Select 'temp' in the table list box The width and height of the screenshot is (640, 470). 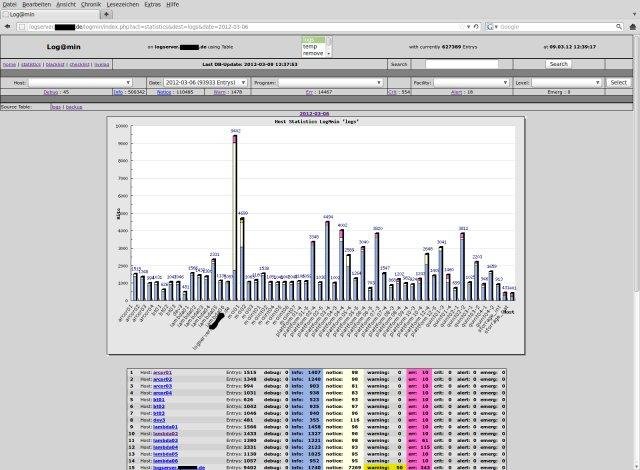click(314, 47)
